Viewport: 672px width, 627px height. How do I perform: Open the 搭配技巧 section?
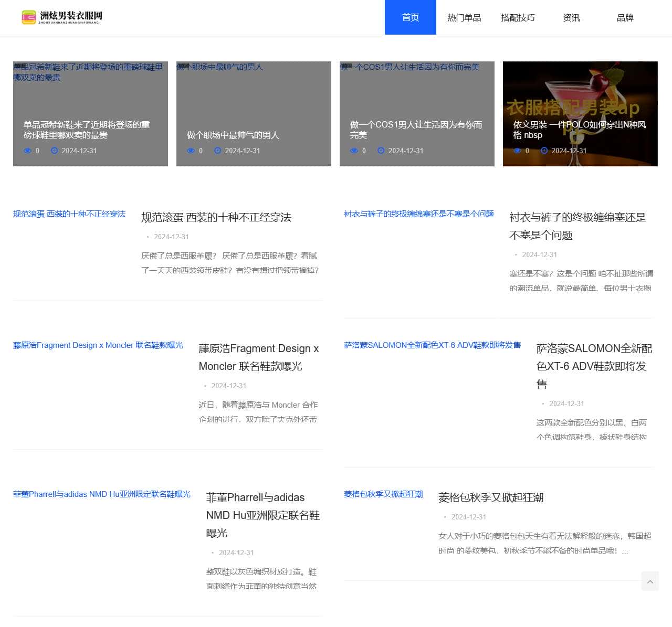518,17
